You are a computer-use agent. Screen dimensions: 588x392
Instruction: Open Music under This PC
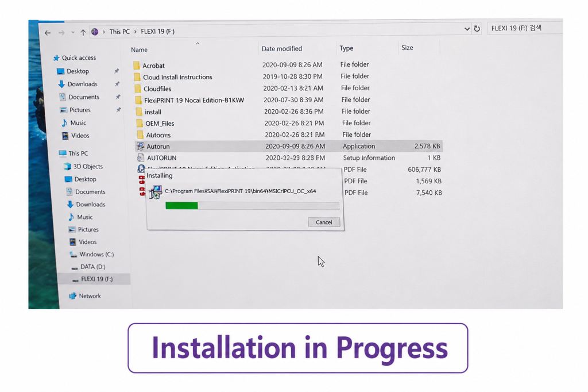point(80,217)
